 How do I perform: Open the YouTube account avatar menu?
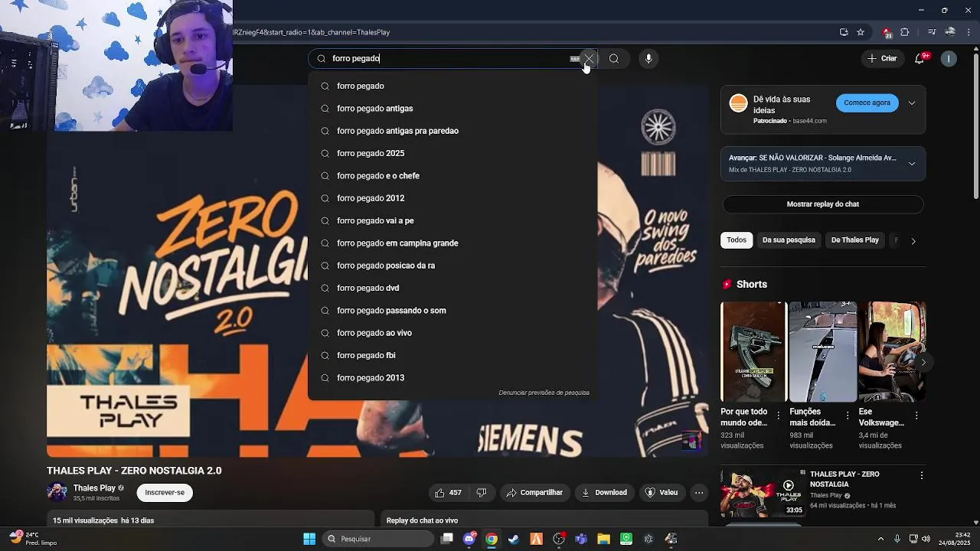tap(949, 59)
